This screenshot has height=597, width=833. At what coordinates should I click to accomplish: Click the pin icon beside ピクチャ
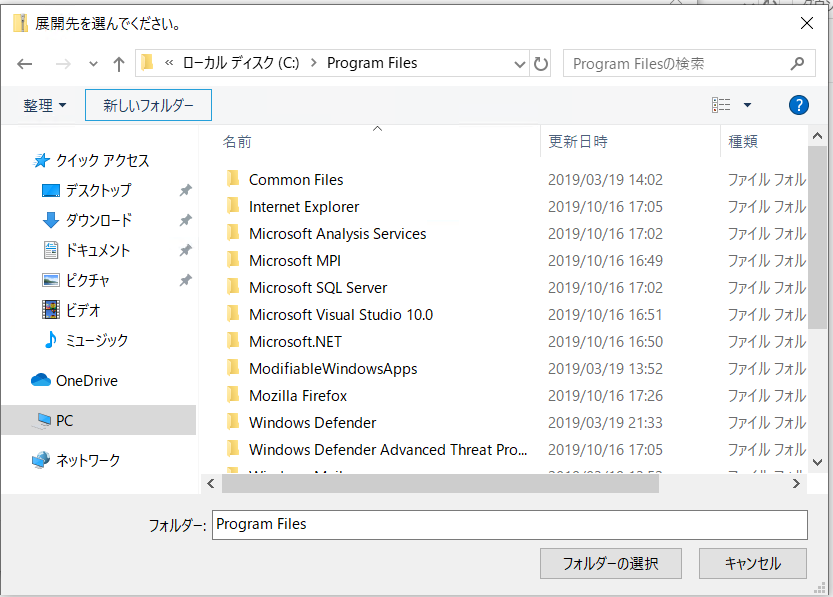point(185,280)
